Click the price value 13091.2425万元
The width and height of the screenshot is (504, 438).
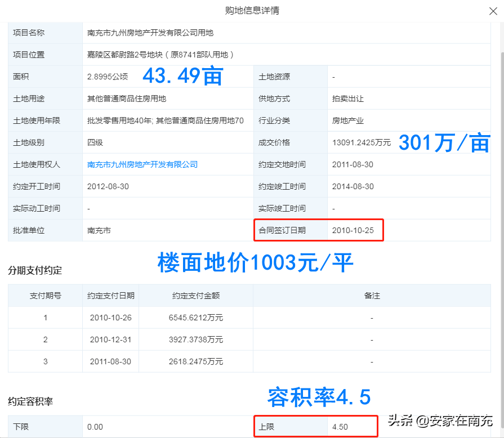362,142
